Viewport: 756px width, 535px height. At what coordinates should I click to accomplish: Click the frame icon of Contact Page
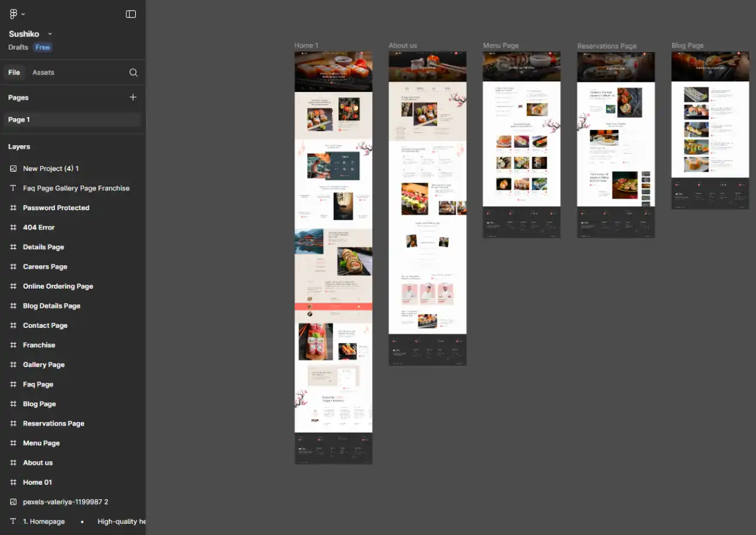(x=13, y=325)
